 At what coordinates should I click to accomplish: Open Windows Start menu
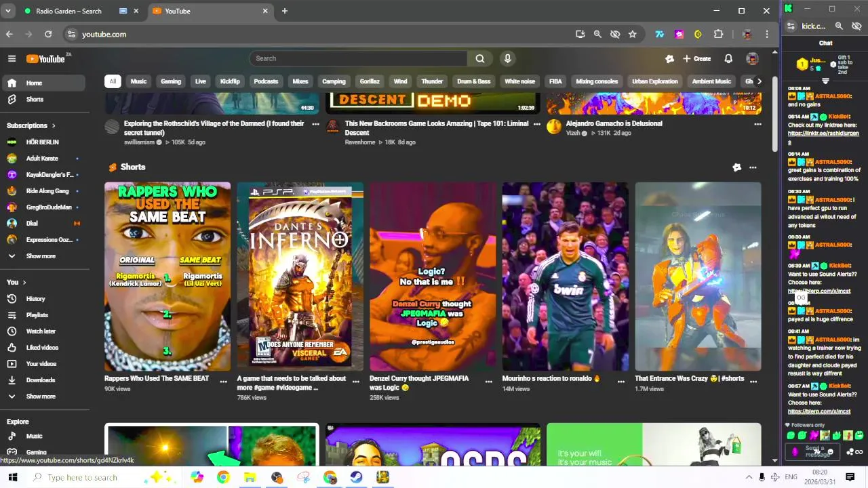click(13, 477)
